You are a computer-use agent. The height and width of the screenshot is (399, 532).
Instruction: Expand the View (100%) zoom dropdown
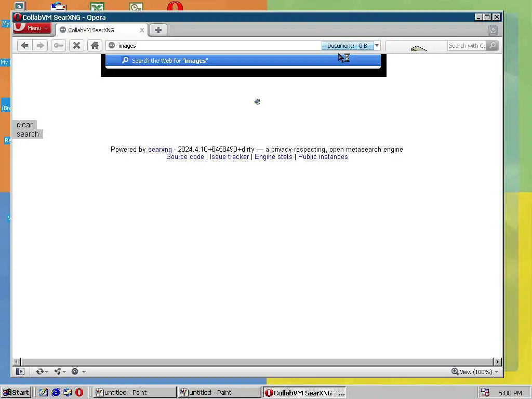[x=497, y=372]
